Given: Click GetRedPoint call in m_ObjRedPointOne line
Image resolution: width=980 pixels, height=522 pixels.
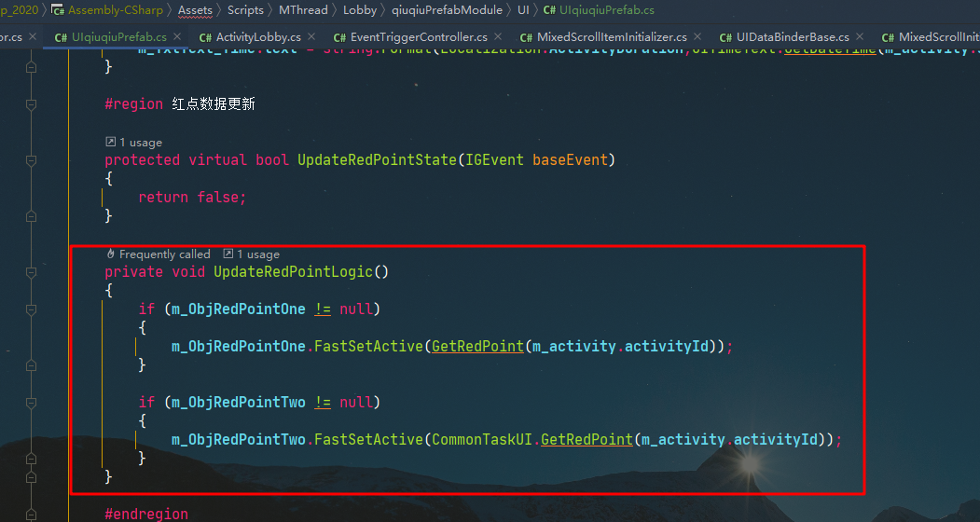Looking at the screenshot, I should (x=477, y=347).
